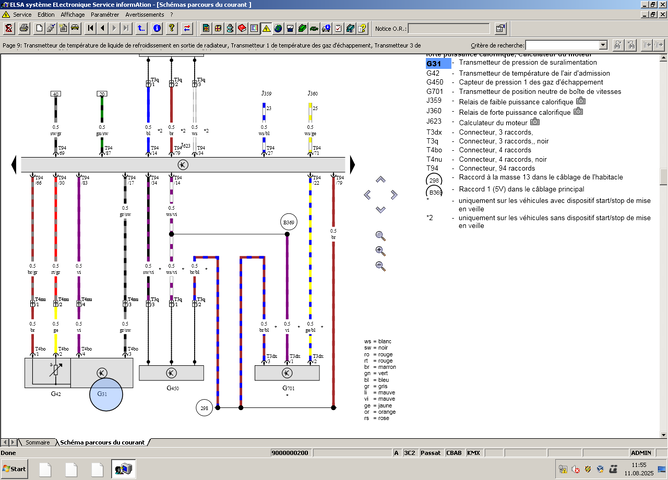
Task: Select the yellow warning triangle toolbar icon
Action: pos(266,29)
